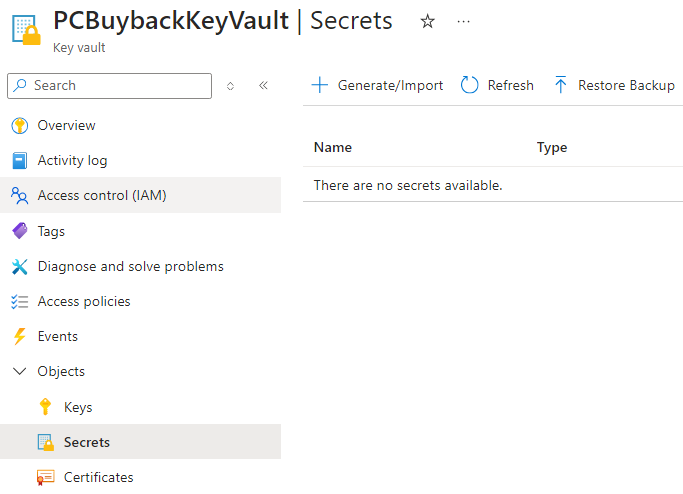This screenshot has width=683, height=494.
Task: Click the Certificates icon in the sidebar
Action: coord(46,477)
